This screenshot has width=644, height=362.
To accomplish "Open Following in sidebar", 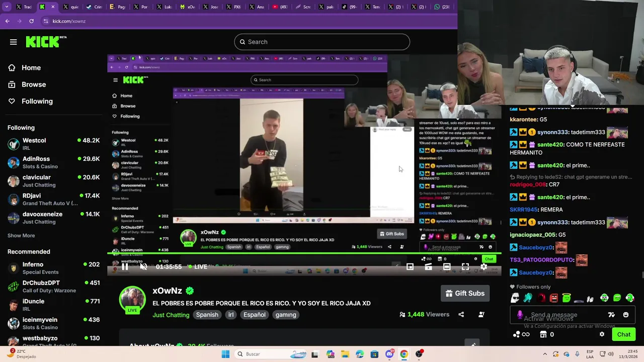I will click(x=37, y=101).
